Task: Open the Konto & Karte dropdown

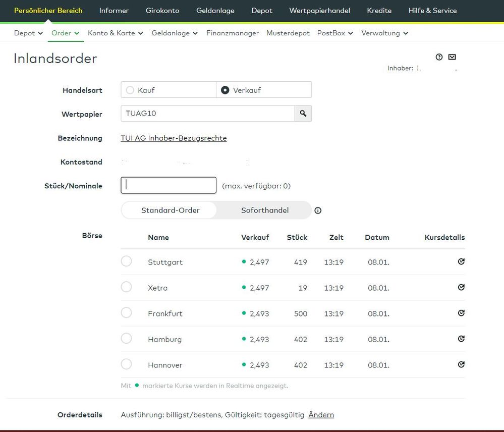Action: 115,33
